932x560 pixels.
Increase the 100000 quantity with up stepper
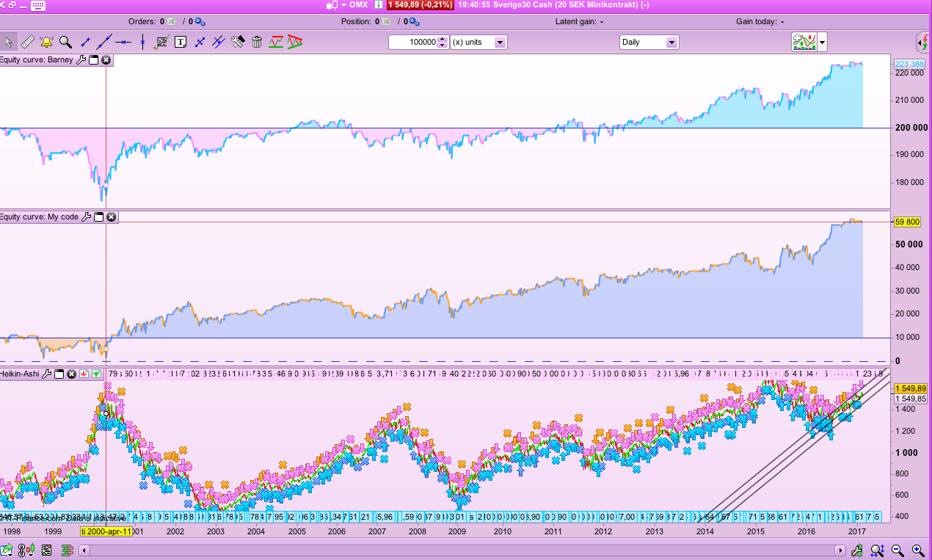tap(442, 39)
